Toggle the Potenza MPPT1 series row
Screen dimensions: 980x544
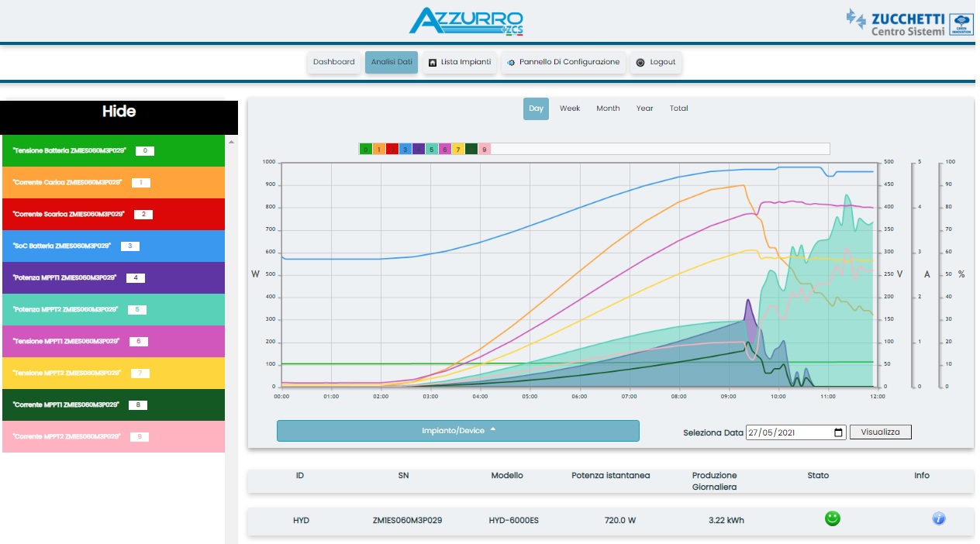click(x=113, y=277)
